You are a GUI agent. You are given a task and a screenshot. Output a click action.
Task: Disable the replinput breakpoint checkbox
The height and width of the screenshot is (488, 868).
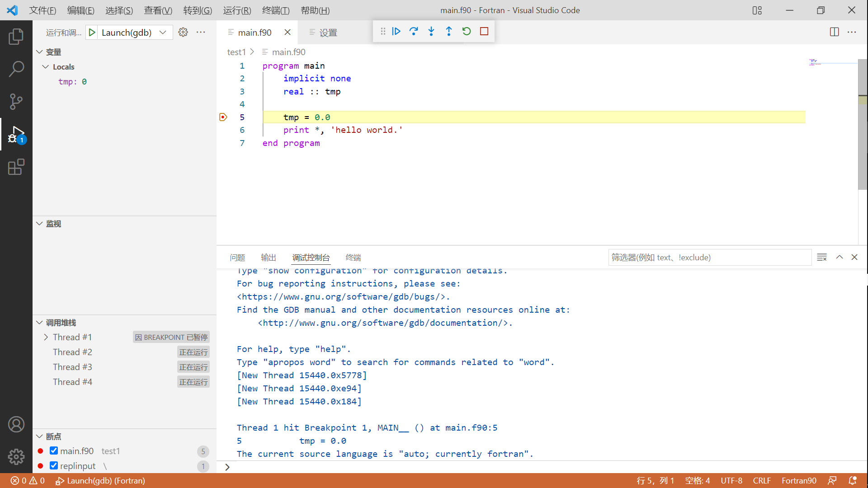point(54,465)
